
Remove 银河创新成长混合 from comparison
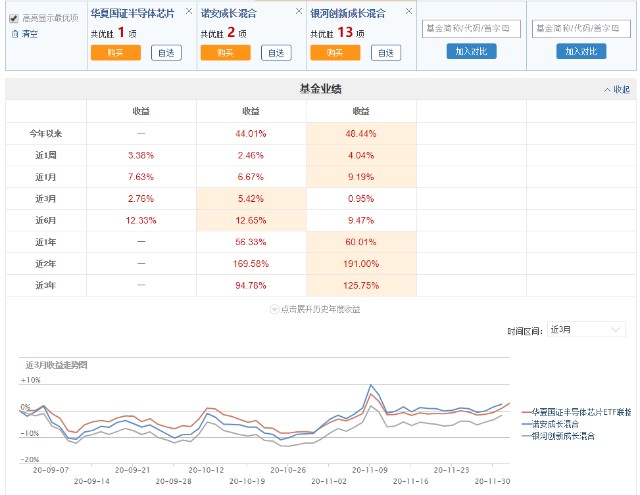click(x=409, y=11)
